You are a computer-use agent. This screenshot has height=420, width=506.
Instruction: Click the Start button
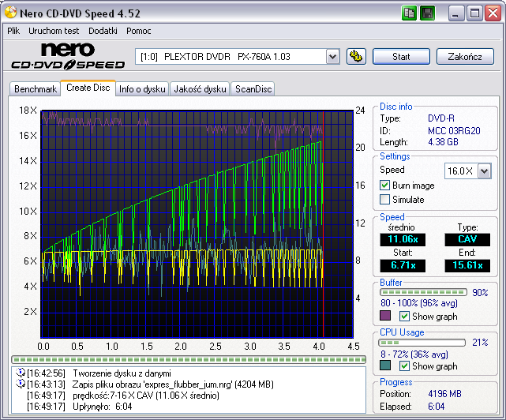tap(401, 57)
